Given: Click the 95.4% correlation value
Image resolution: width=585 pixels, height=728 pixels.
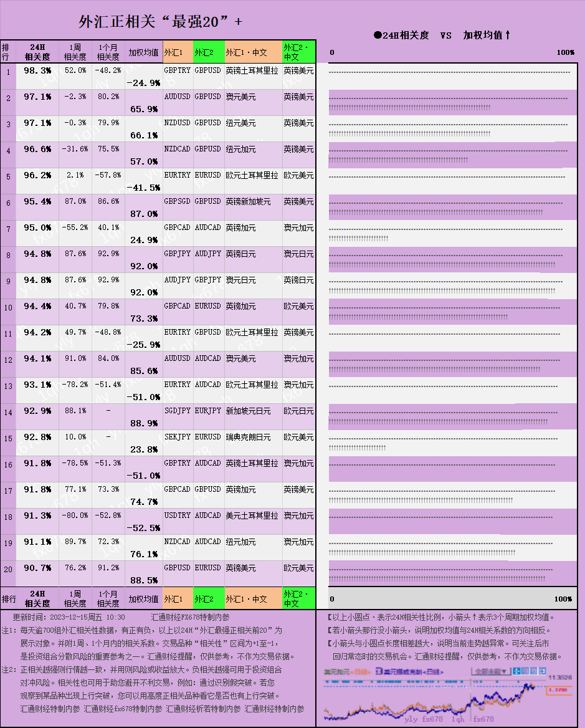Looking at the screenshot, I should point(37,201).
